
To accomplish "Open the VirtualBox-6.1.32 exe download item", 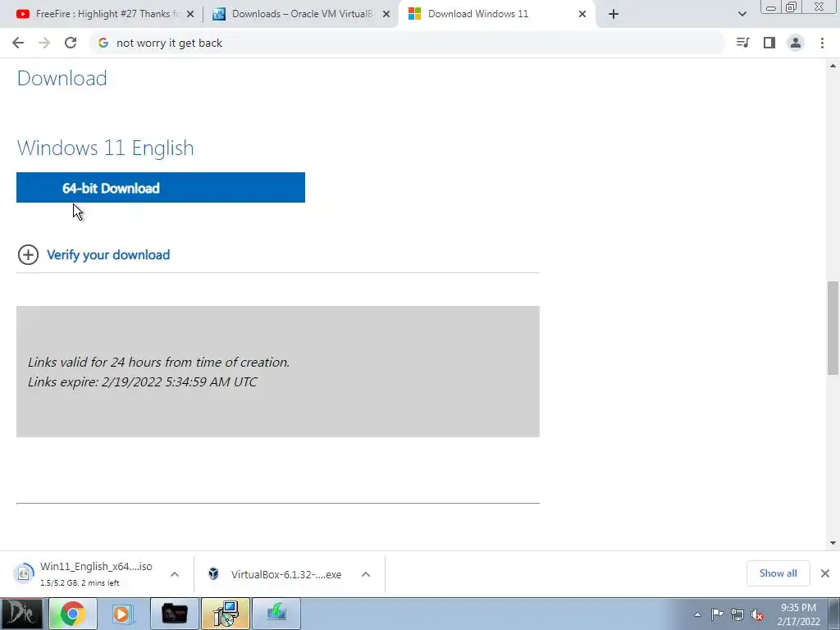I will coord(276,574).
